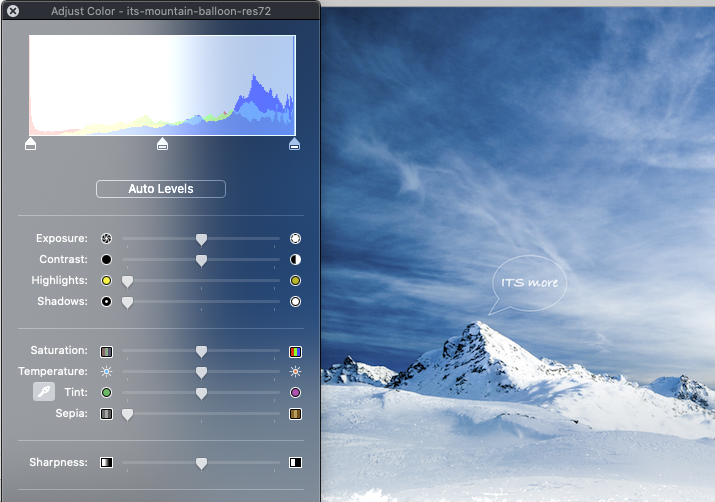Click the magenta tint icon
This screenshot has width=715, height=502.
pos(295,393)
